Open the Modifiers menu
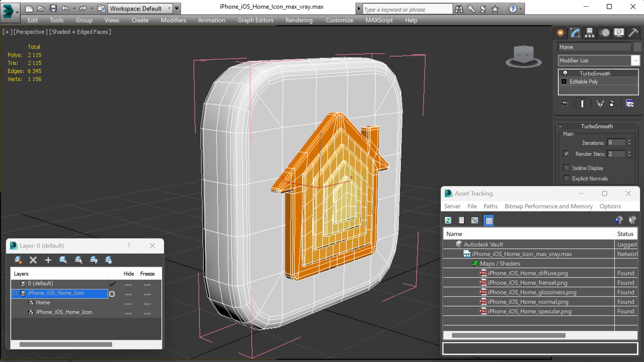 tap(173, 20)
